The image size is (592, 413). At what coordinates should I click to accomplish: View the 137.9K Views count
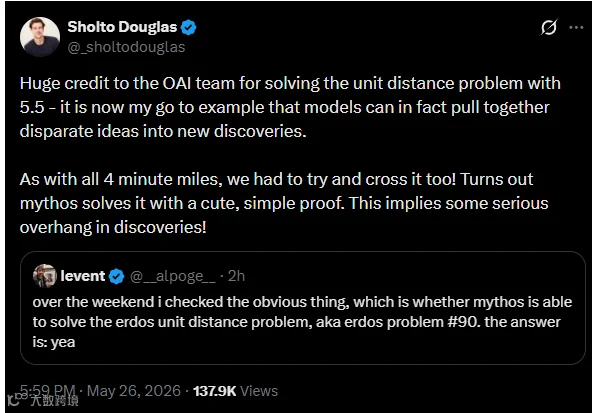click(235, 391)
